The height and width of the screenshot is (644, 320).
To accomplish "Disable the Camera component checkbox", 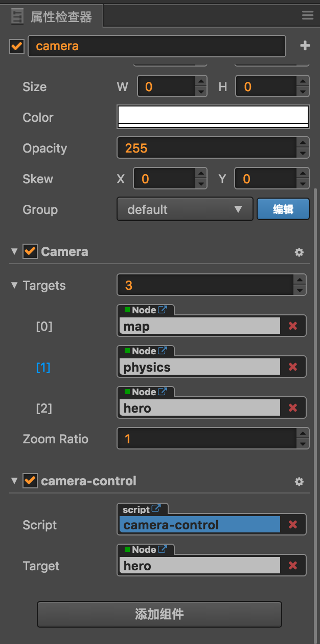I will point(30,251).
